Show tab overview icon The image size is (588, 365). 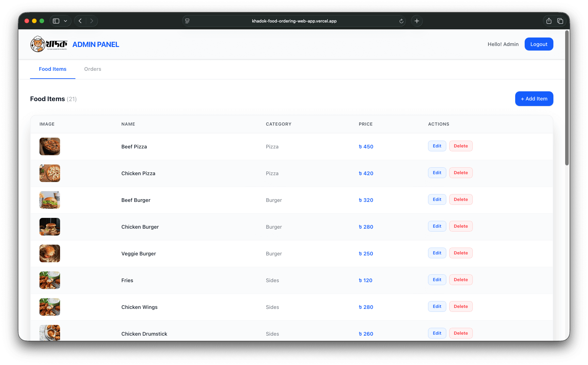tap(560, 21)
